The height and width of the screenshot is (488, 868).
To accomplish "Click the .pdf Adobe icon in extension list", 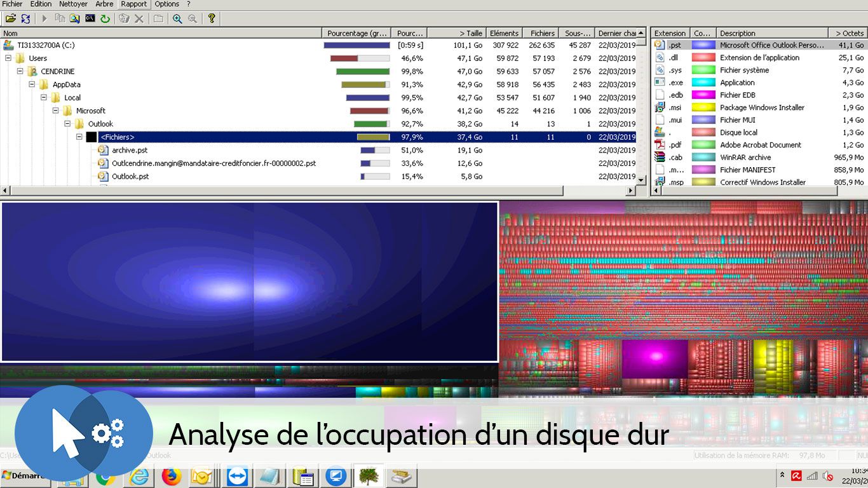I will 660,145.
